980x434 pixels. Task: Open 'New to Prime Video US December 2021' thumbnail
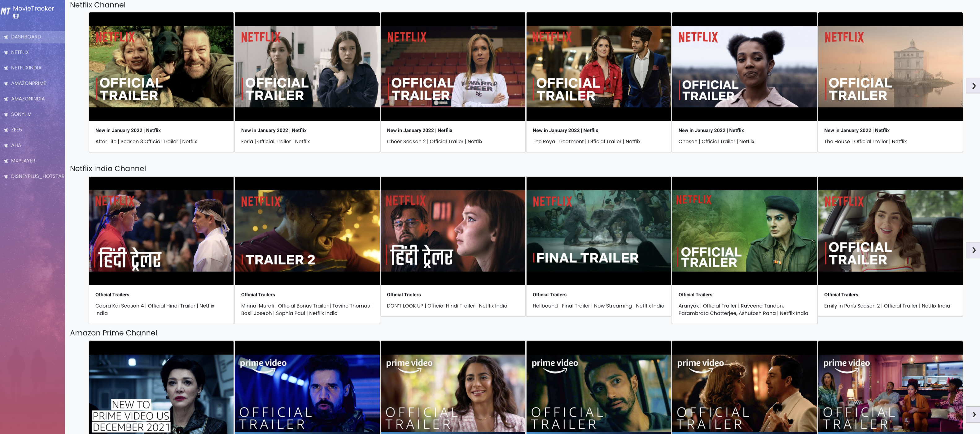tap(161, 387)
